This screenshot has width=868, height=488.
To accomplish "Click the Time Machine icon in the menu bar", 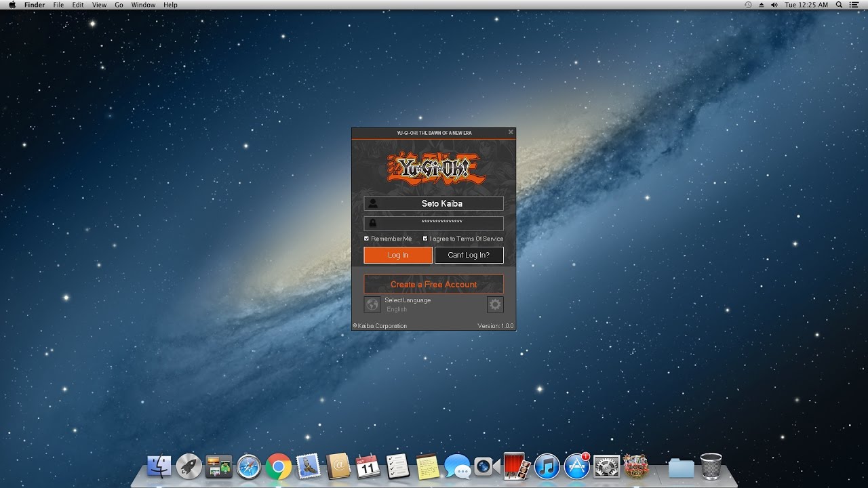I will (748, 5).
